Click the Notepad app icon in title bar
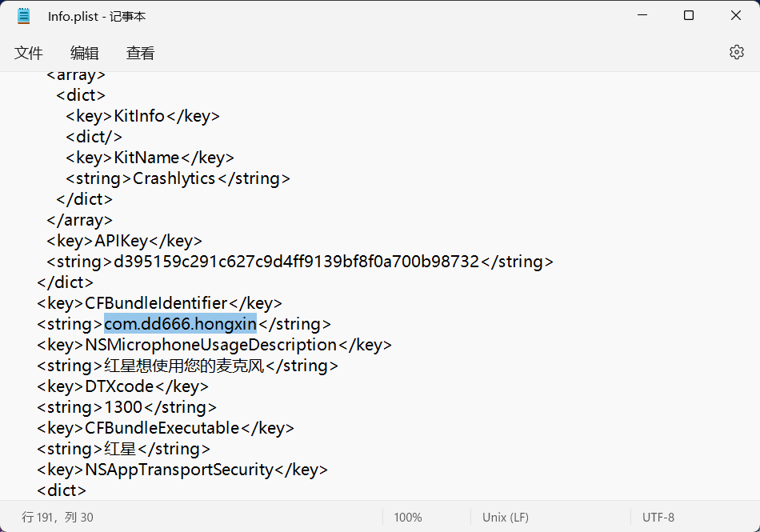The height and width of the screenshot is (532, 760). (24, 16)
